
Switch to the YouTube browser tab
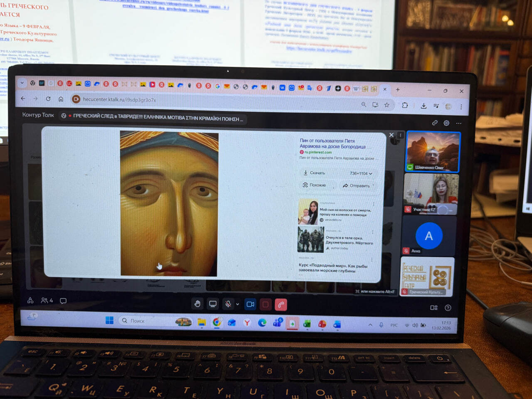coord(152,84)
